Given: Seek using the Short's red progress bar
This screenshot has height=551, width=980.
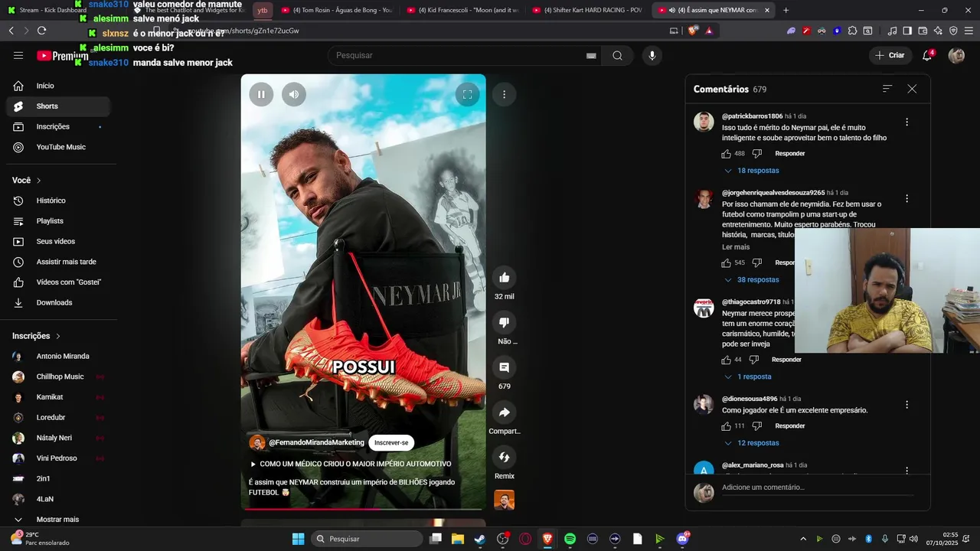Looking at the screenshot, I should coord(363,508).
